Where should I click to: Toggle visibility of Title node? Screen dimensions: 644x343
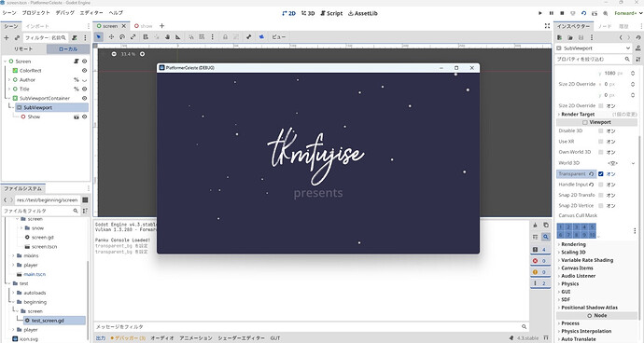tap(84, 89)
